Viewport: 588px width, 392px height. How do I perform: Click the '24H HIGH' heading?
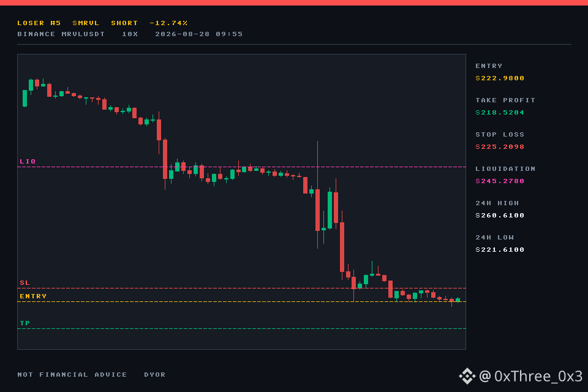[497, 203]
